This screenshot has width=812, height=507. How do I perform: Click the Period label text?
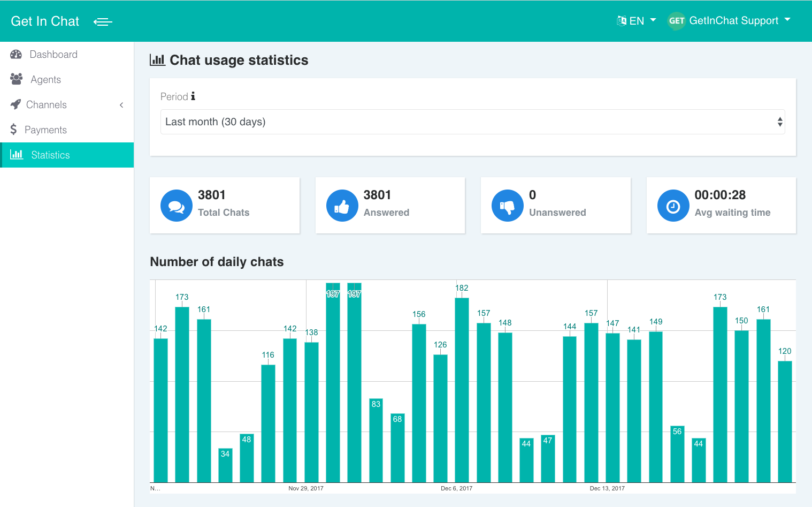pos(174,96)
